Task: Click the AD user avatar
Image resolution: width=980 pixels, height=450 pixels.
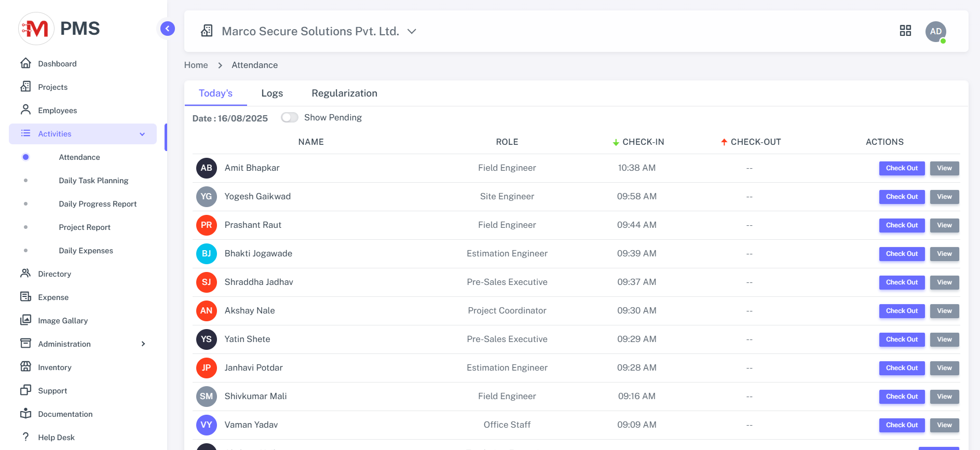Action: (x=935, y=32)
